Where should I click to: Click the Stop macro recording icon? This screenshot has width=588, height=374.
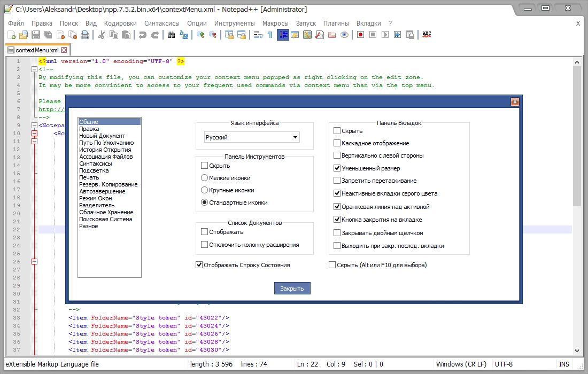(x=373, y=35)
